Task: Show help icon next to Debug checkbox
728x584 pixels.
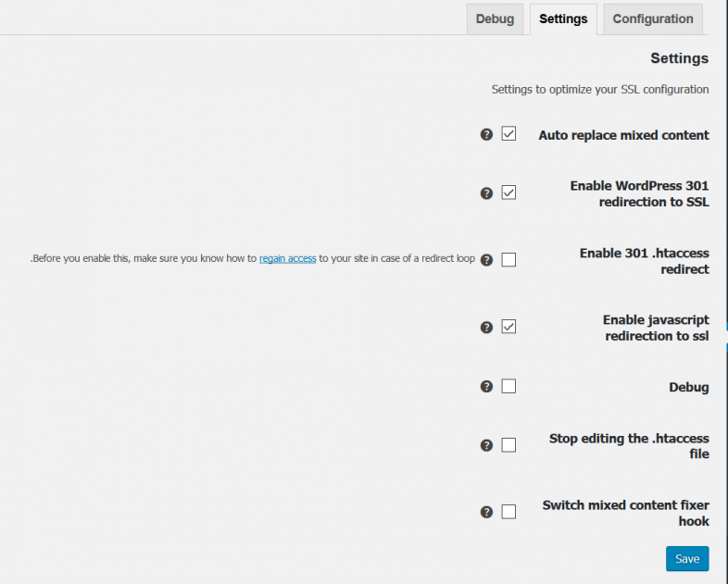Action: (x=486, y=386)
